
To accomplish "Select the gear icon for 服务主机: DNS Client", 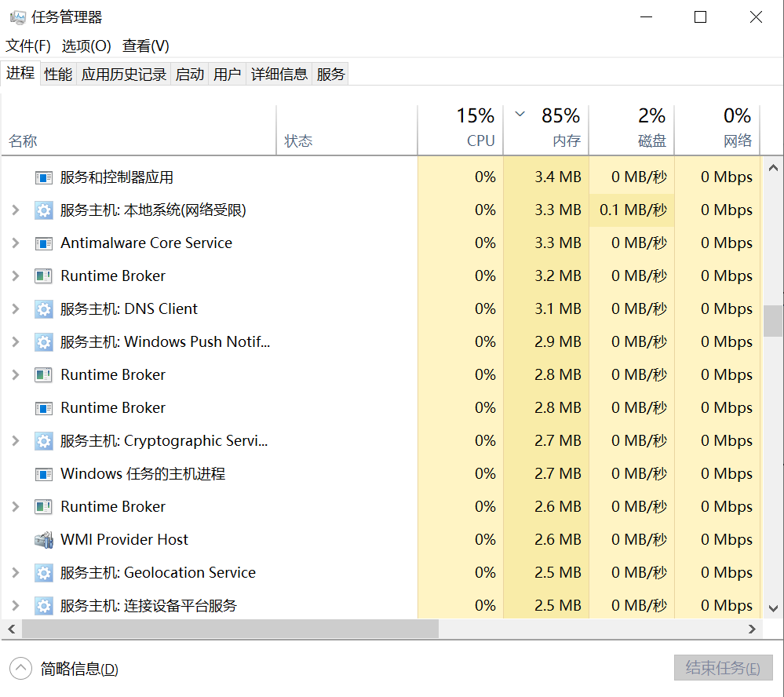I will click(43, 309).
